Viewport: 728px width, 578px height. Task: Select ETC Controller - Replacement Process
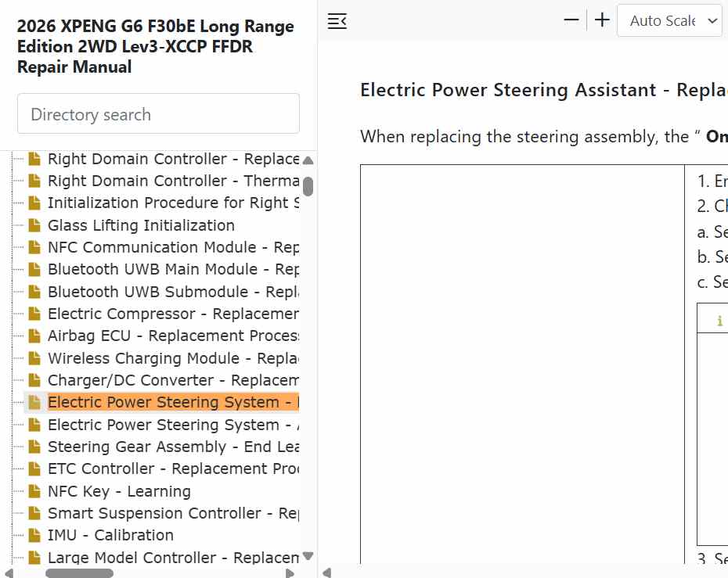[173, 469]
